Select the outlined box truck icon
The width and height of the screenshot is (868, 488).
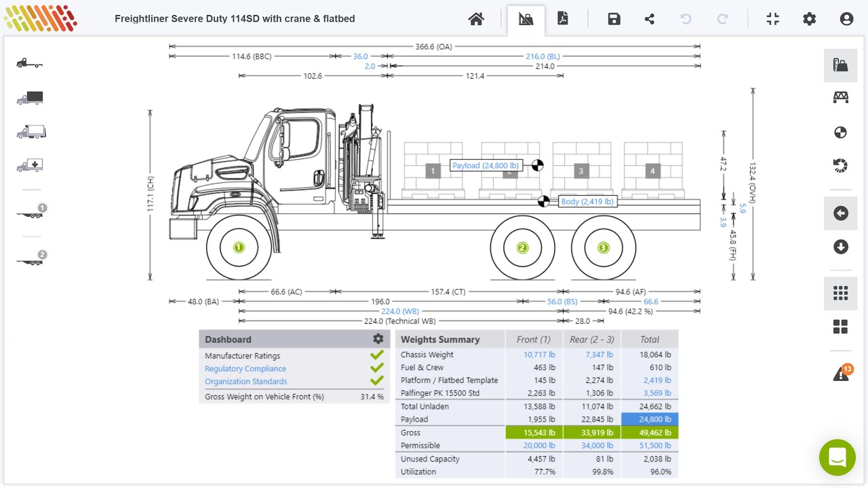point(31,131)
